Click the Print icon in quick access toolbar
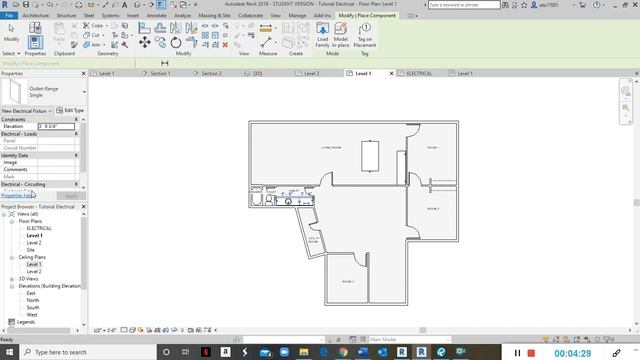The width and height of the screenshot is (640, 360). (79, 5)
